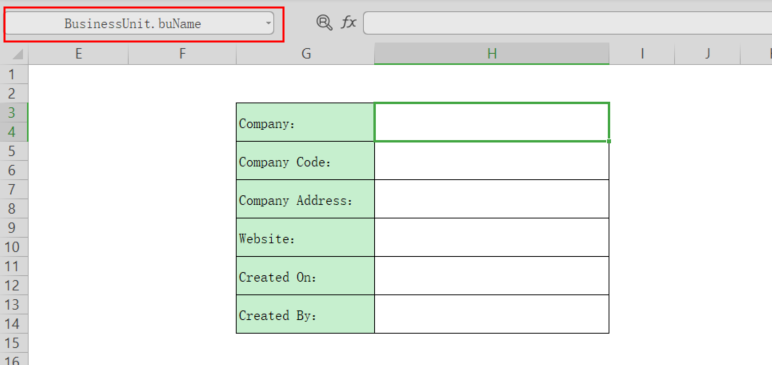Select row 10 header
The height and width of the screenshot is (365, 772).
point(14,247)
